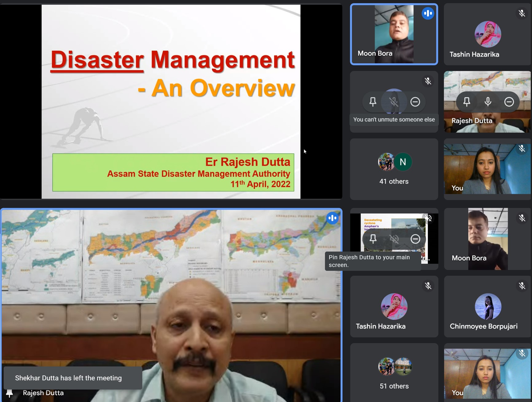Click the disabled mute icon above 'You can't unmute someone else'
This screenshot has height=402, width=532.
(x=394, y=102)
